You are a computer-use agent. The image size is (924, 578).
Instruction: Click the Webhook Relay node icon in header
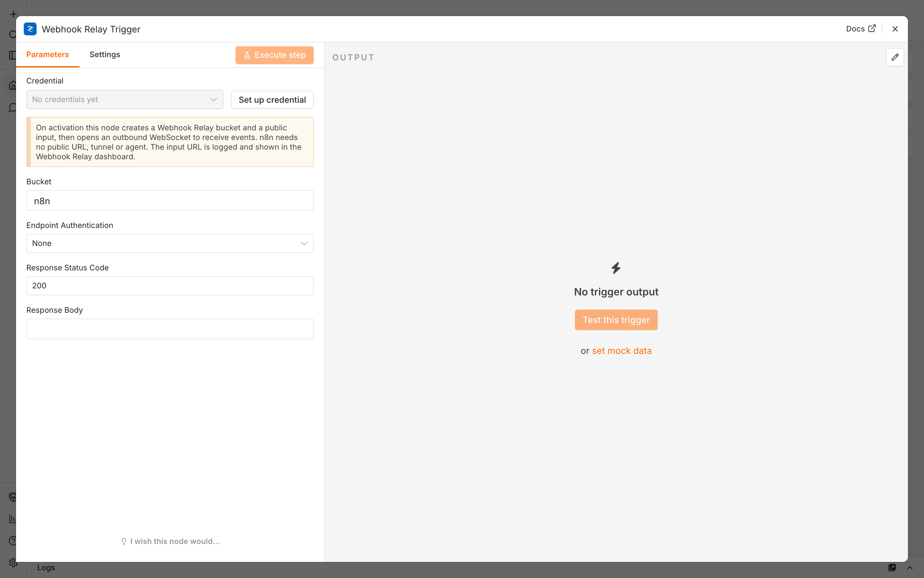click(30, 29)
